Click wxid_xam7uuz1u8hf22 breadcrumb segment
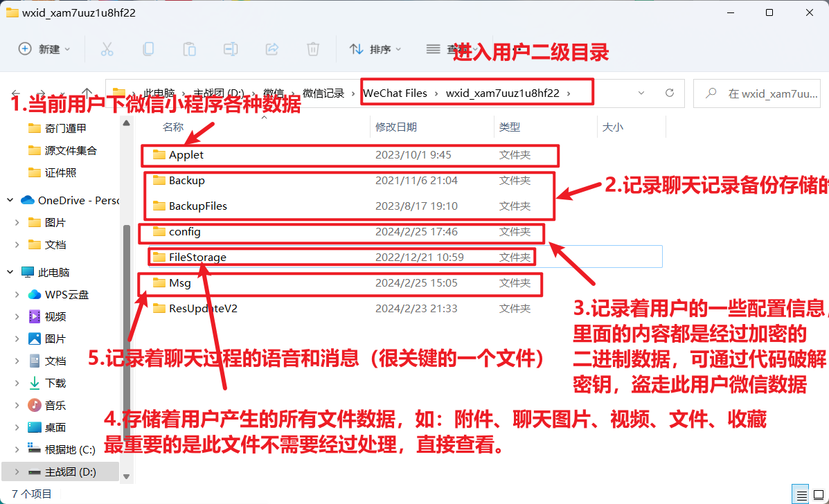829x504 pixels. coord(502,93)
